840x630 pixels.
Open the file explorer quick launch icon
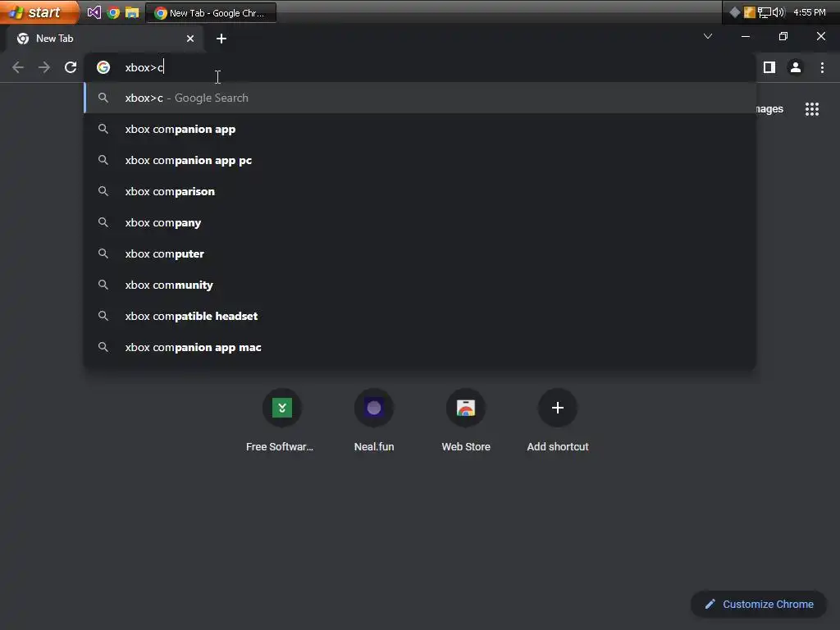[132, 12]
